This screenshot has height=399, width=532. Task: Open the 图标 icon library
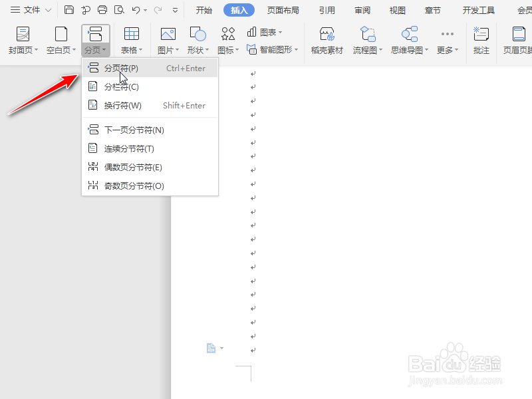point(228,41)
